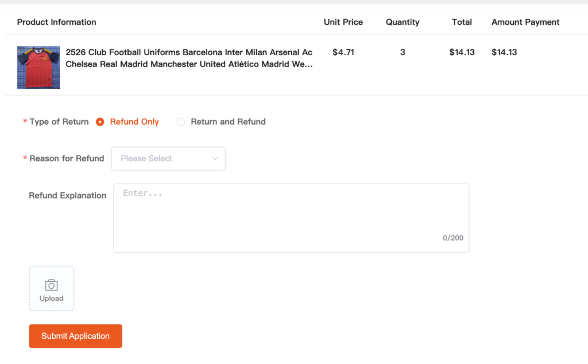The height and width of the screenshot is (364, 588).
Task: Click the Unit Price column header
Action: [x=343, y=22]
